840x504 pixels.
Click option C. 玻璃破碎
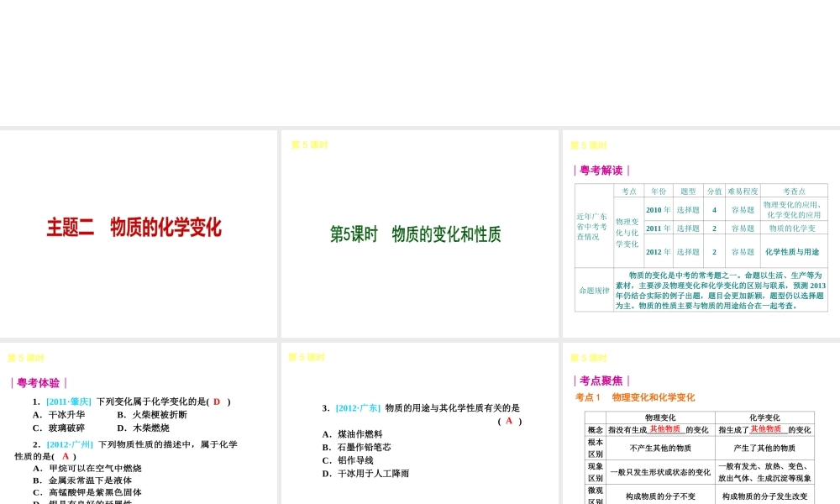pos(59,428)
